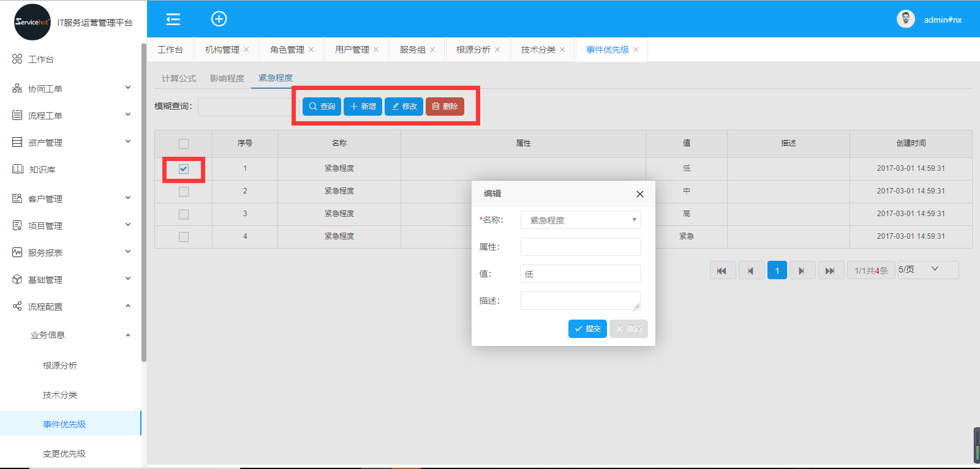Image resolution: width=980 pixels, height=469 pixels.
Task: Switch to the 影响程度 tab
Action: 227,78
